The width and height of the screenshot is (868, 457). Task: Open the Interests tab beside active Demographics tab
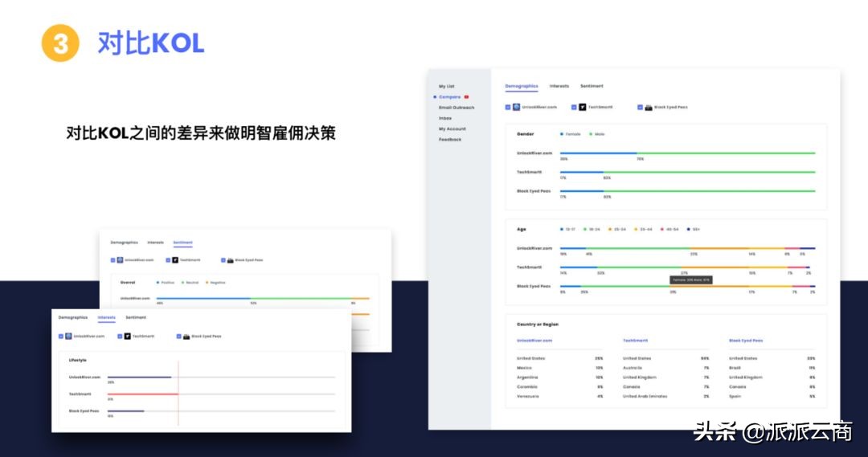(x=559, y=86)
